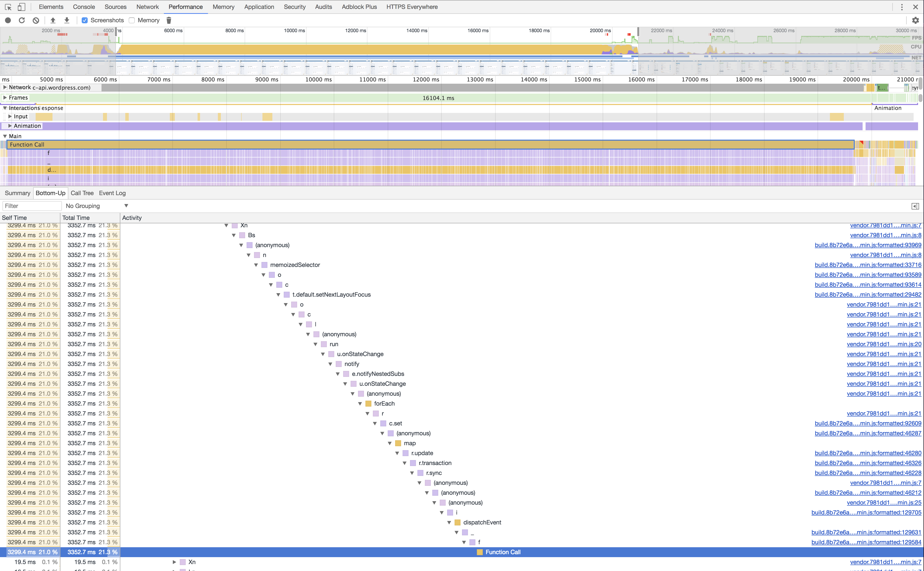The width and height of the screenshot is (924, 571).
Task: Open source link formatted:29482 for setNextLayoutFocus
Action: point(868,295)
